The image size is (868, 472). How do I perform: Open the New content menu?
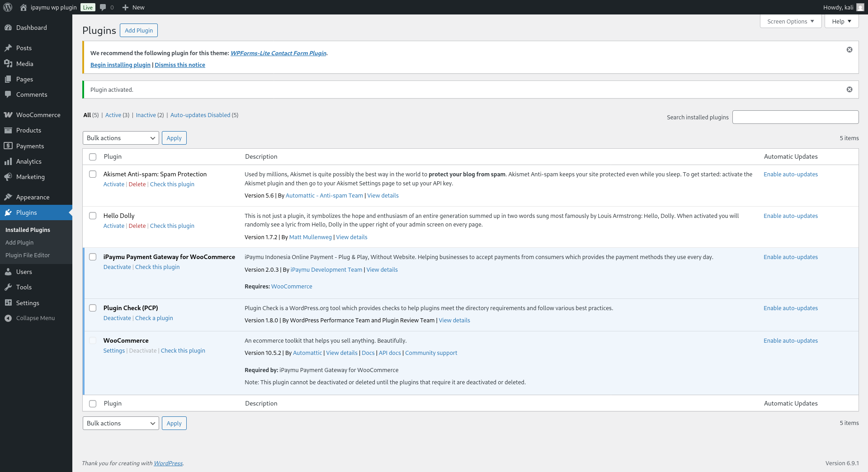pos(133,7)
